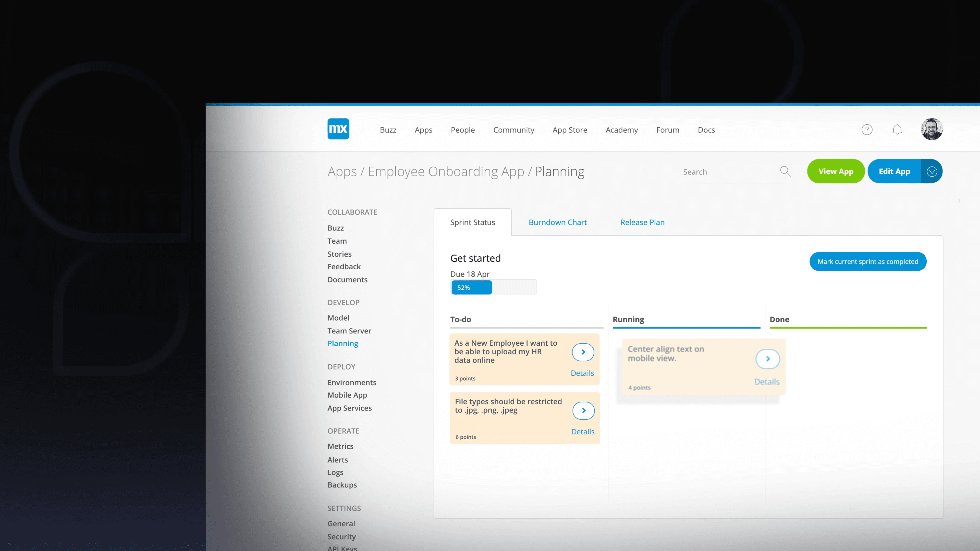Select the Sprint Status tab

pyautogui.click(x=472, y=222)
